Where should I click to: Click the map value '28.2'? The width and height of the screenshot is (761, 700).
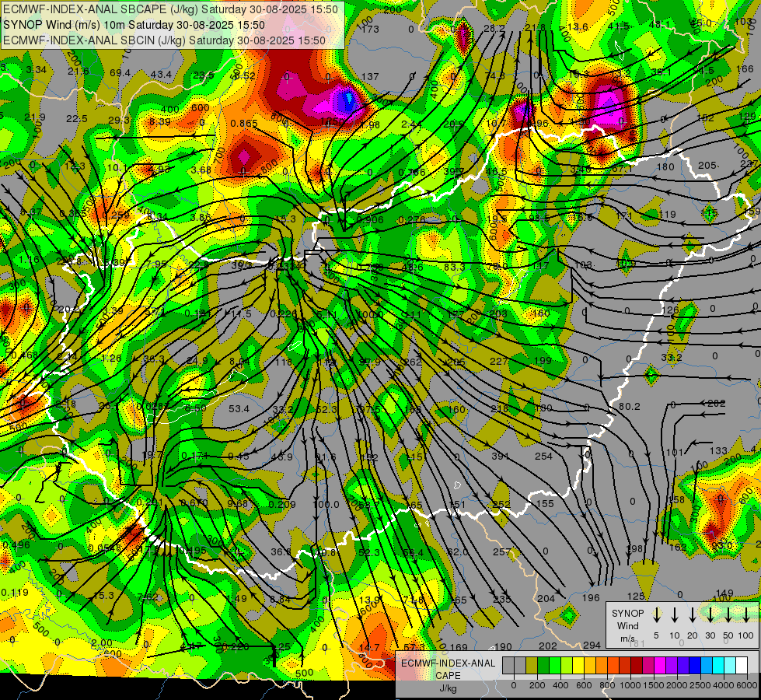[x=494, y=29]
